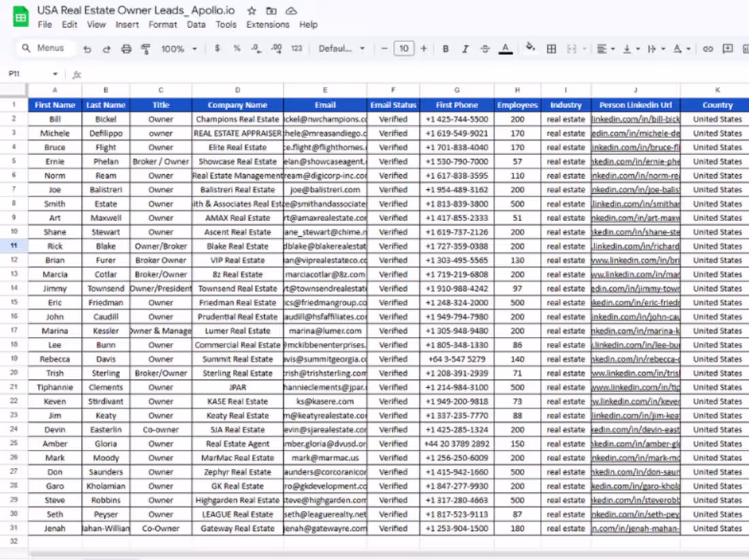This screenshot has width=749, height=560.
Task: Open the fill color picker
Action: 530,47
